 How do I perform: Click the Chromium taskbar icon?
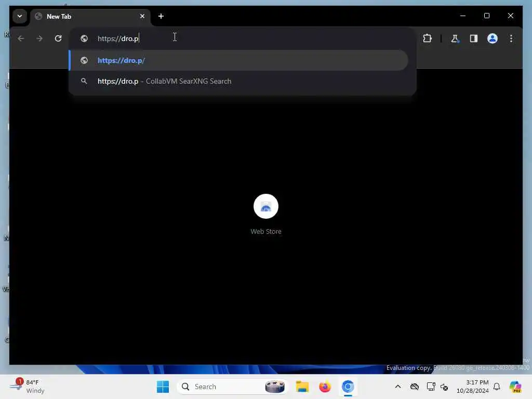click(348, 387)
